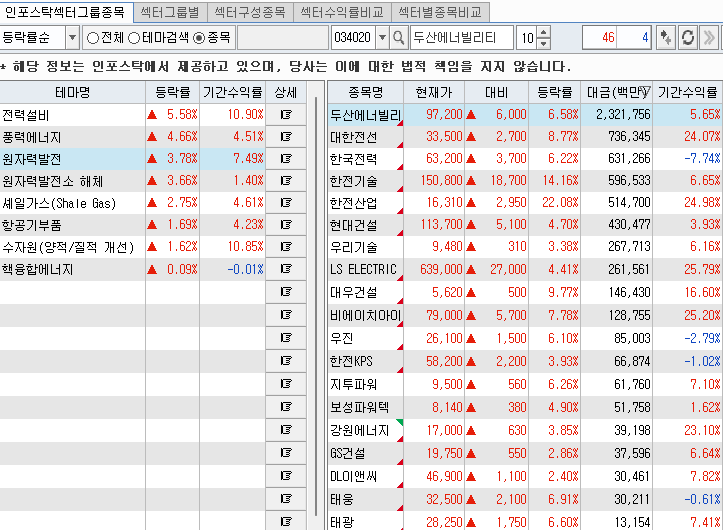Open detail icon for 전력설비 theme
Screen dimensions: 723x530
point(286,114)
